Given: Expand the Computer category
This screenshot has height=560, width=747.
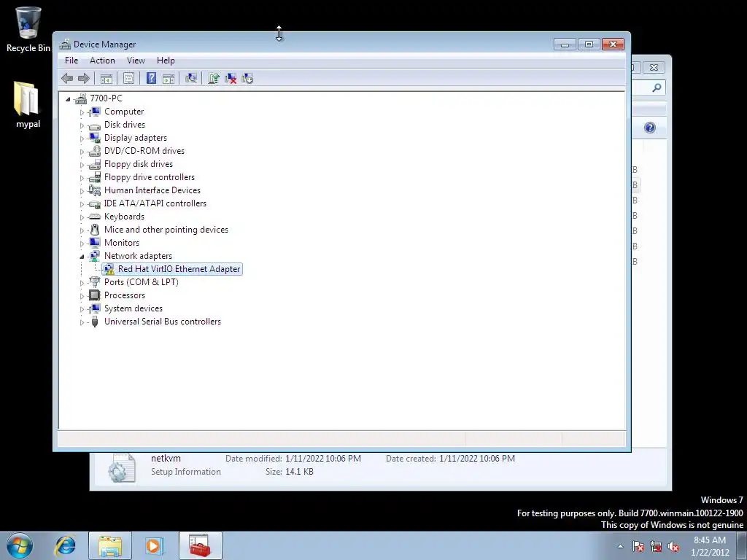Looking at the screenshot, I should pos(82,112).
